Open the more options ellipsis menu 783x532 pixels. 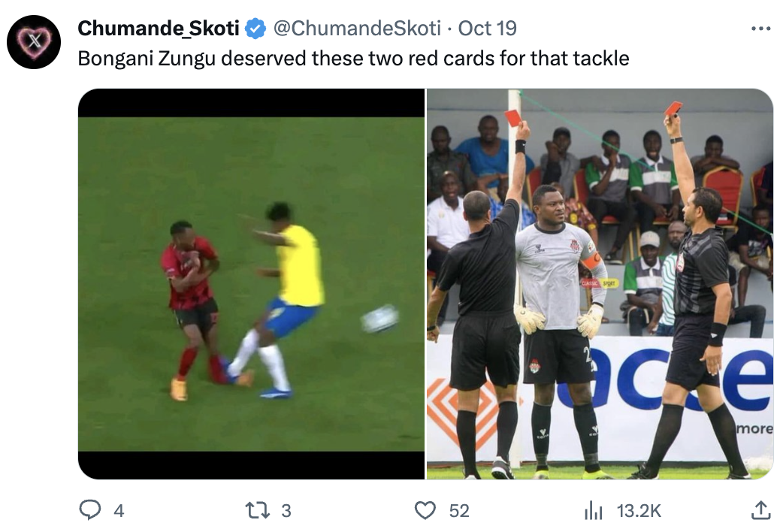coord(760,29)
